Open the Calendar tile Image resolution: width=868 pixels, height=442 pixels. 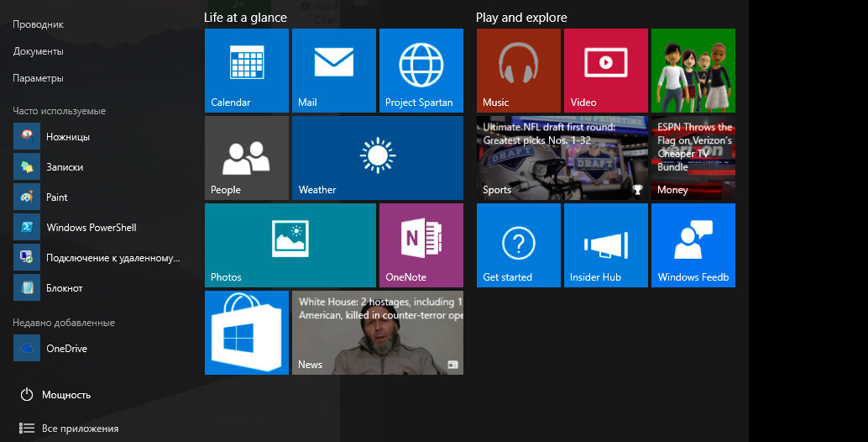[x=246, y=71]
